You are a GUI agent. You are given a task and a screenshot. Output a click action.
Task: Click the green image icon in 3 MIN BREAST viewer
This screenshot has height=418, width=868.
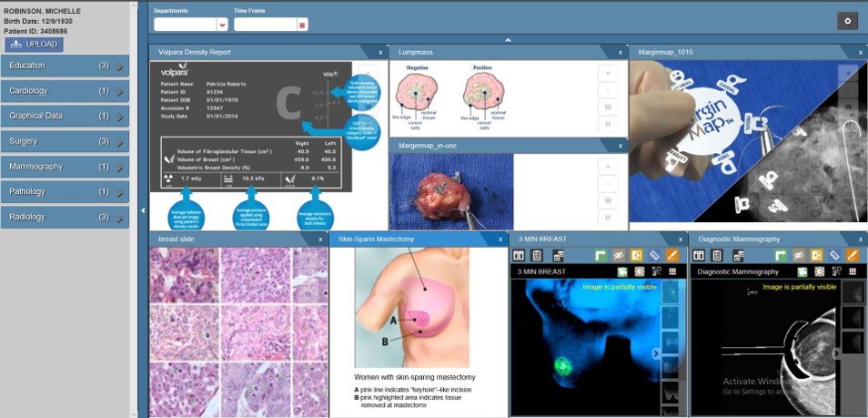(623, 271)
